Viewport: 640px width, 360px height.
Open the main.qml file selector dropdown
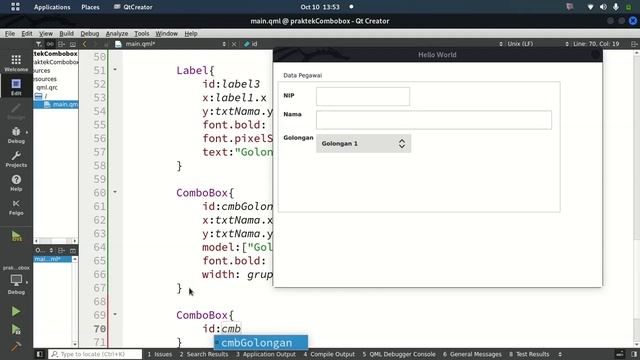click(171, 44)
